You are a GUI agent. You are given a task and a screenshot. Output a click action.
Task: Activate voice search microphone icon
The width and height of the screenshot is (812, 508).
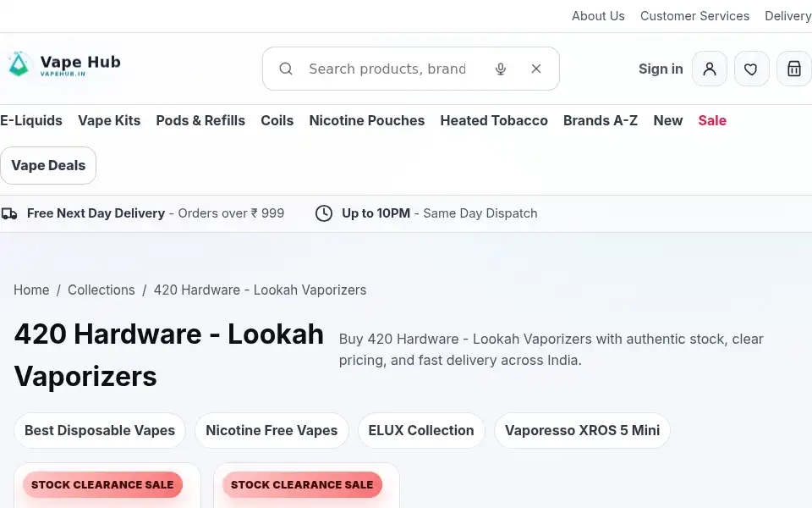[500, 69]
